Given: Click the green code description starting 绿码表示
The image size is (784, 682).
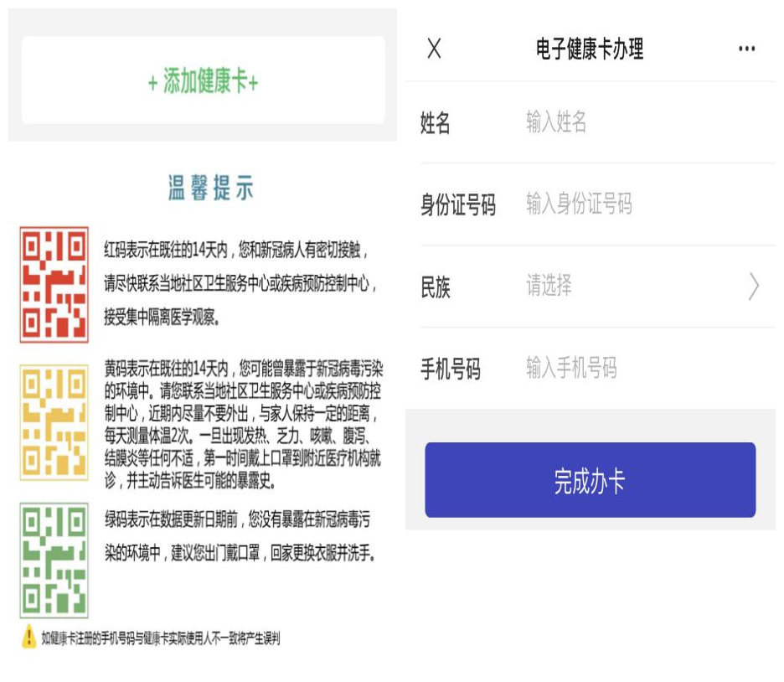Looking at the screenshot, I should (x=240, y=536).
